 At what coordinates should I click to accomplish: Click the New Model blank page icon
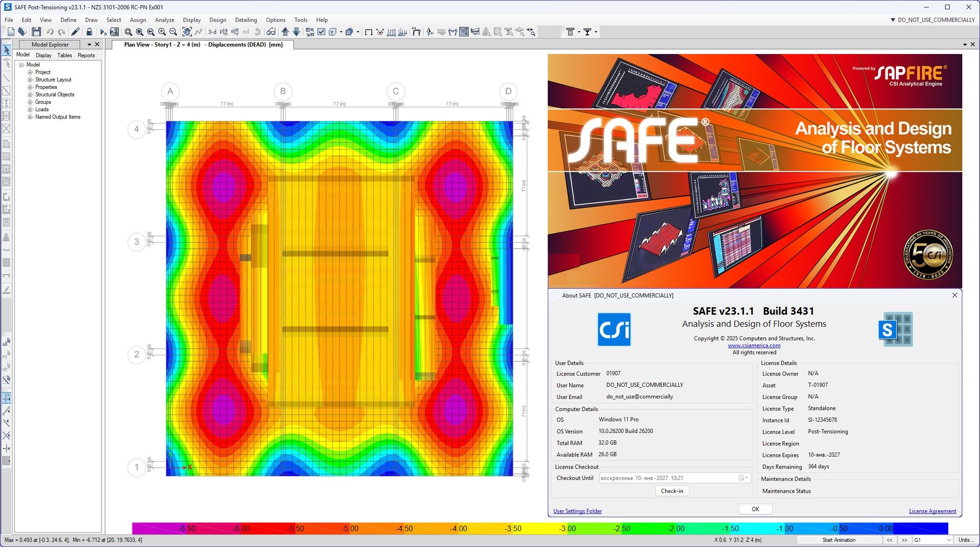[11, 32]
